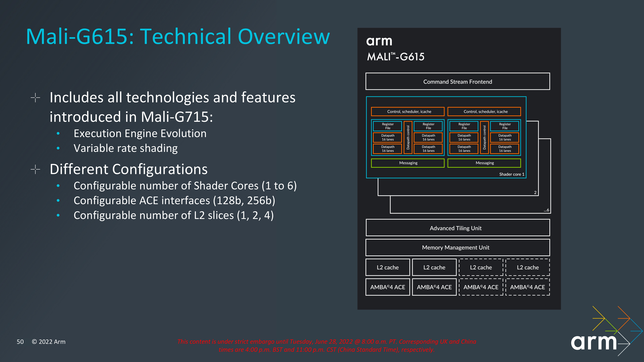The width and height of the screenshot is (644, 362).
Task: Select the last dashed L2 cache box
Action: 527,267
